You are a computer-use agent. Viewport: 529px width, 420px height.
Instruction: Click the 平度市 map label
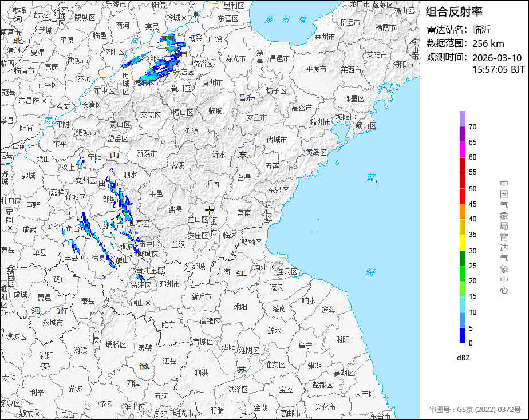[316, 69]
